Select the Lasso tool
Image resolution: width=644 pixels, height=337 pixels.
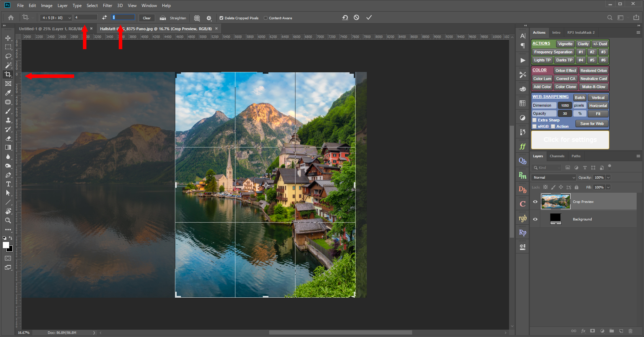click(8, 56)
